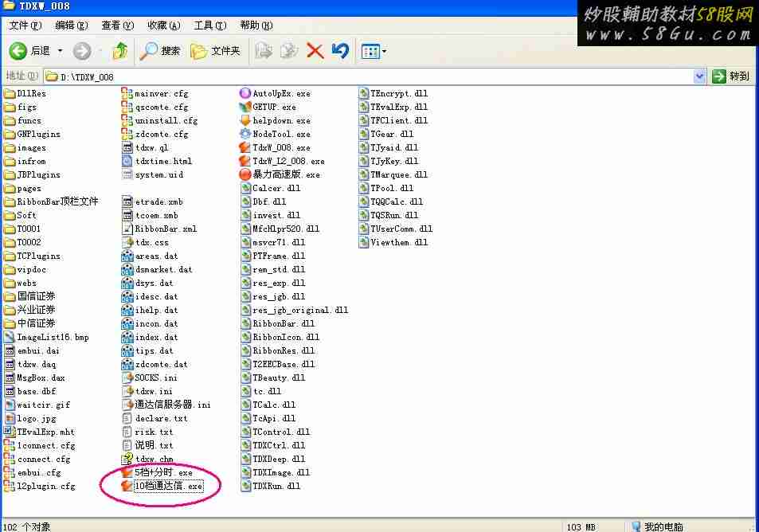Select the TdxW_L2_008.exe application
The height and width of the screenshot is (532, 759).
coord(283,161)
